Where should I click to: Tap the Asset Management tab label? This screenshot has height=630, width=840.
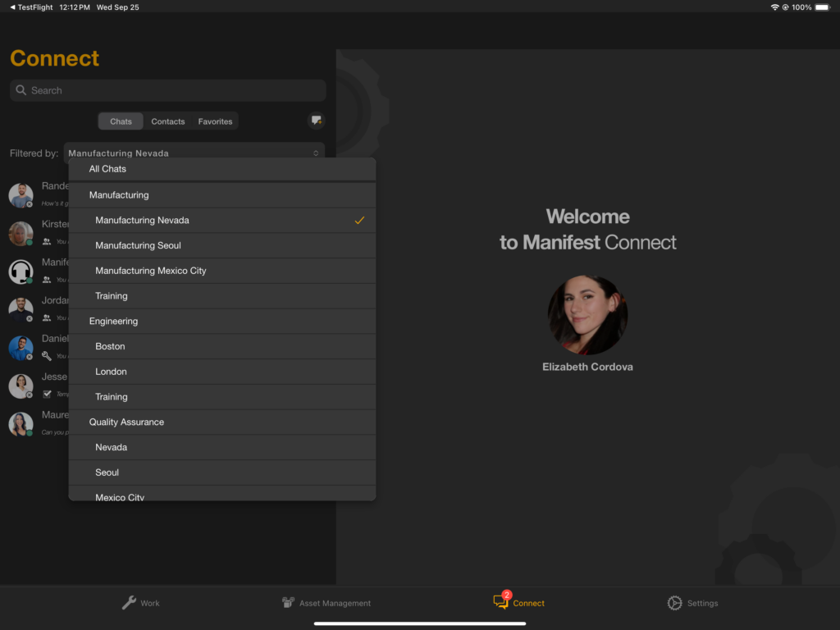[x=335, y=603]
